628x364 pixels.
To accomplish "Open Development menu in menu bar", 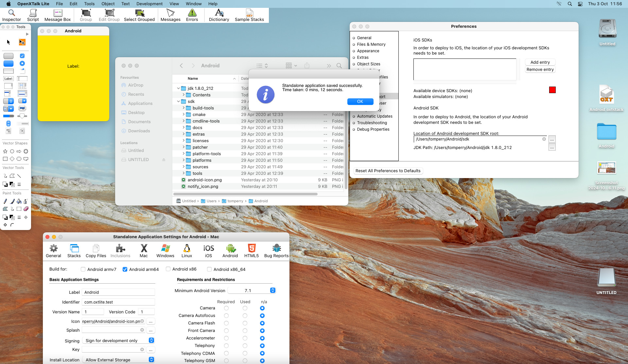I will [149, 4].
